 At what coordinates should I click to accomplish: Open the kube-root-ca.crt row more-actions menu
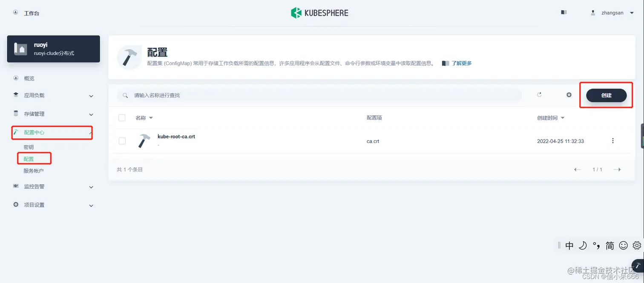[x=613, y=141]
